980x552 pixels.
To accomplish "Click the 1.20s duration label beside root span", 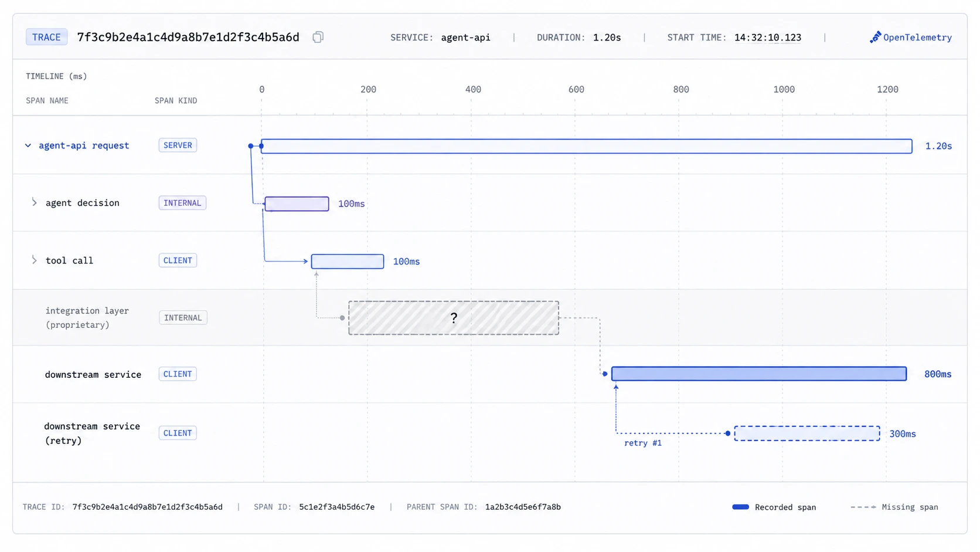I will (x=938, y=146).
